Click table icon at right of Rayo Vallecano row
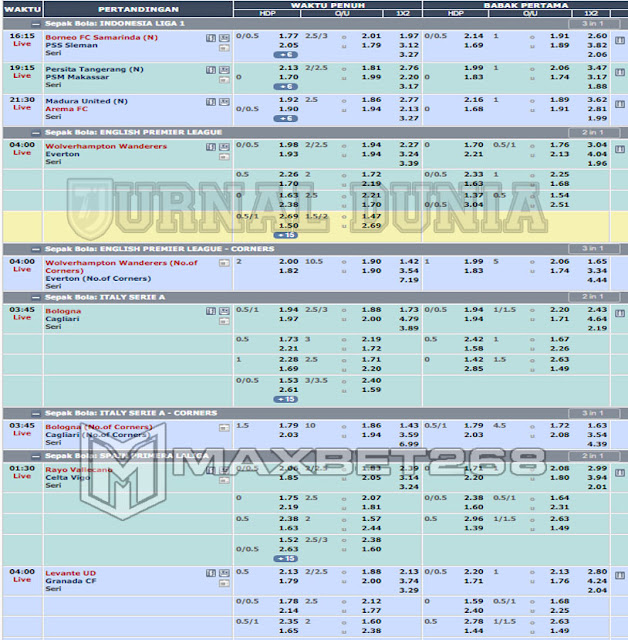 coord(620,473)
